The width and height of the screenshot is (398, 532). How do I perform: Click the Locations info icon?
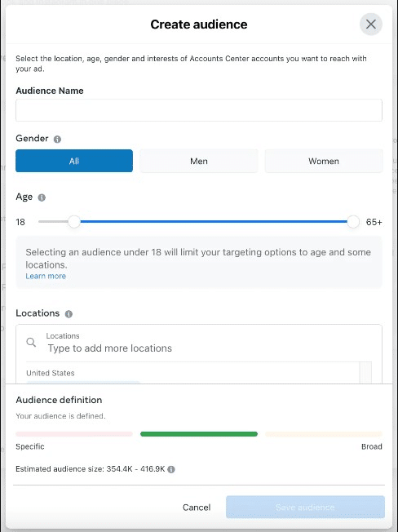(69, 314)
